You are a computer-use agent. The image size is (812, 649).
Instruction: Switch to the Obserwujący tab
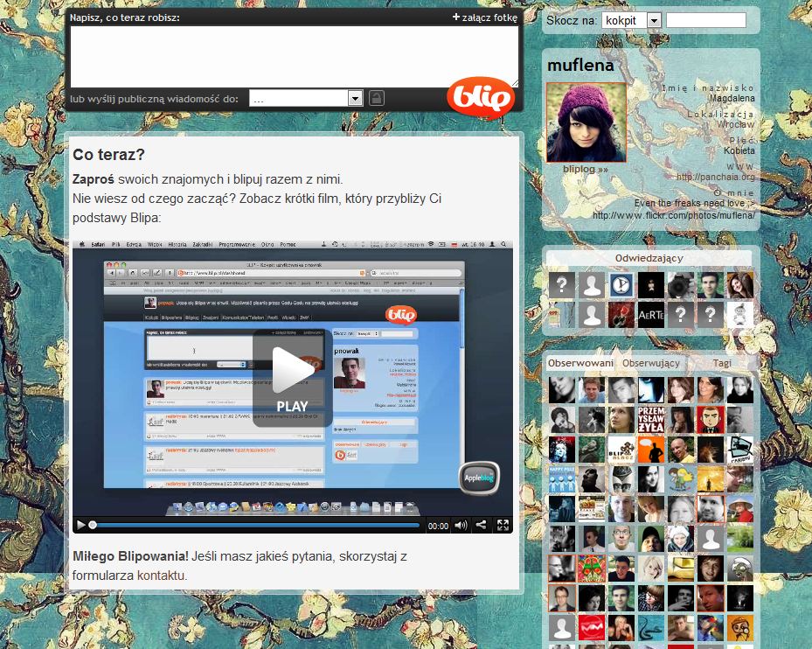tap(651, 363)
